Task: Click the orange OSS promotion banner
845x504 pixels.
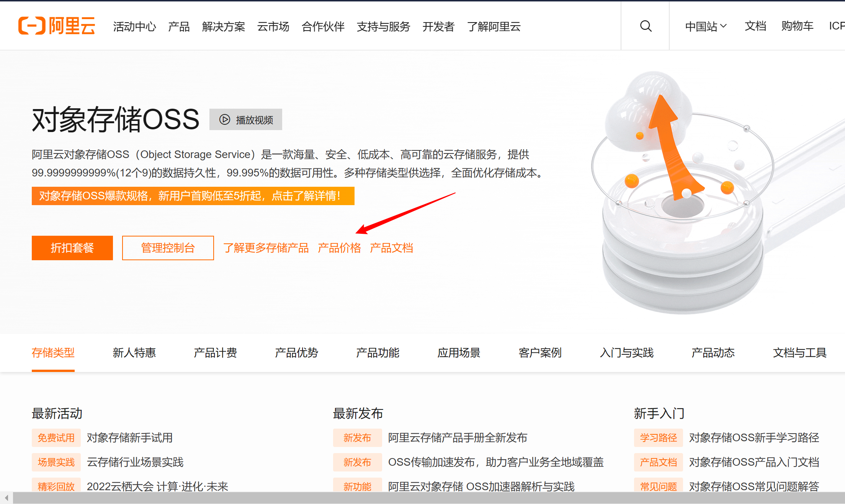Action: tap(193, 196)
